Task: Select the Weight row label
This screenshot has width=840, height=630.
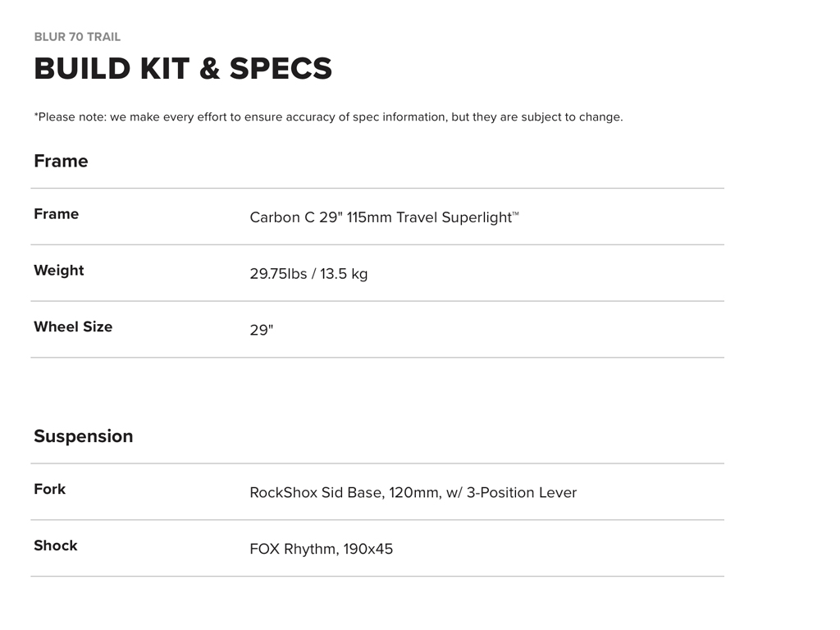Action: pos(59,271)
